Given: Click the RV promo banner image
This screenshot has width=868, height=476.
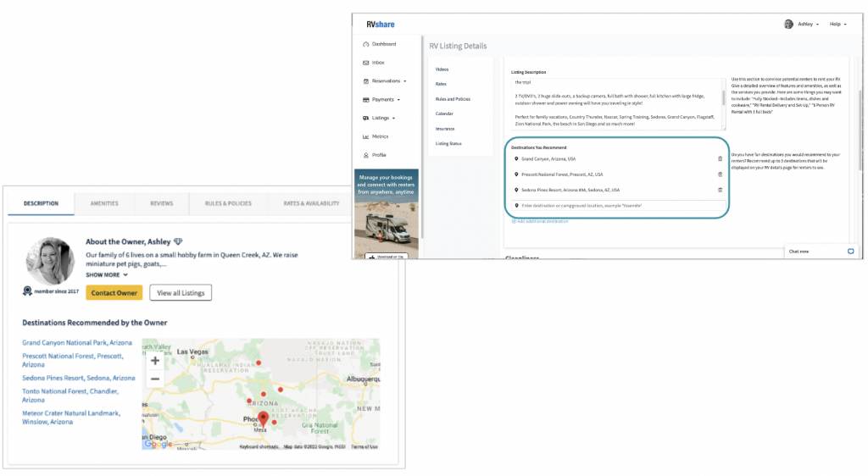Looking at the screenshot, I should (386, 213).
